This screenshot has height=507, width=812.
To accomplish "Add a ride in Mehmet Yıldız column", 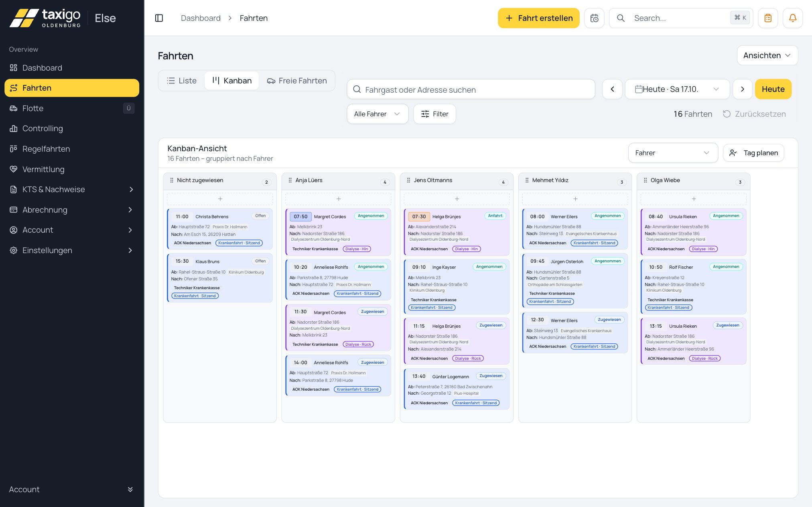I will coord(575,199).
